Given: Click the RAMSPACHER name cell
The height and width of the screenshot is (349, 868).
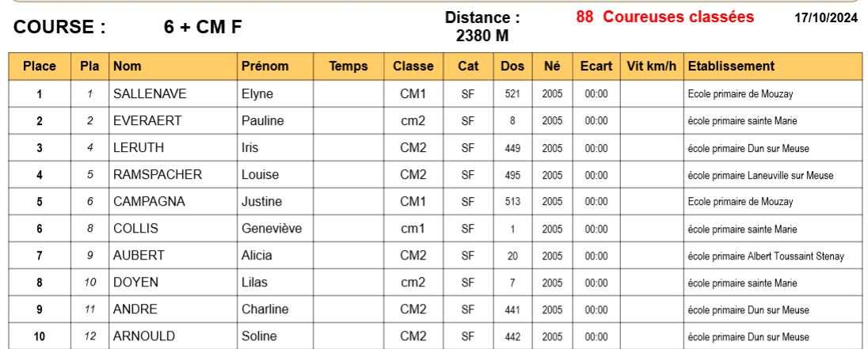Looking at the screenshot, I should (173, 175).
